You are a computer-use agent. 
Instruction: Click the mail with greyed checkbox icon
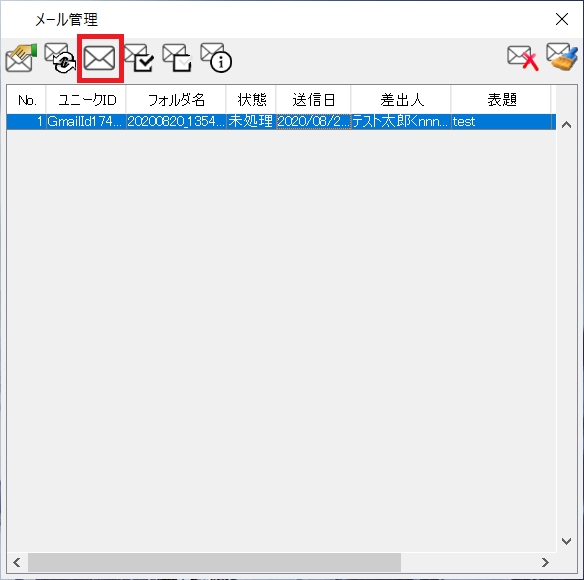177,58
